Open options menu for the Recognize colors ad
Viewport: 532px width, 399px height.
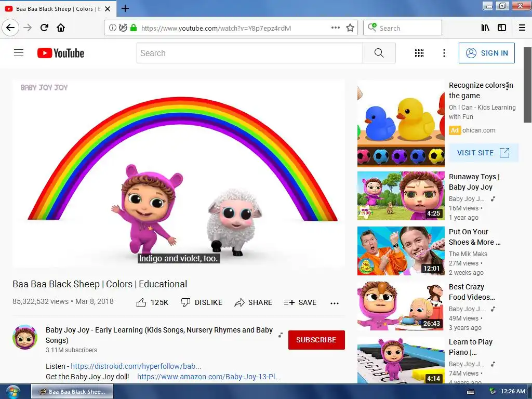pyautogui.click(x=507, y=86)
